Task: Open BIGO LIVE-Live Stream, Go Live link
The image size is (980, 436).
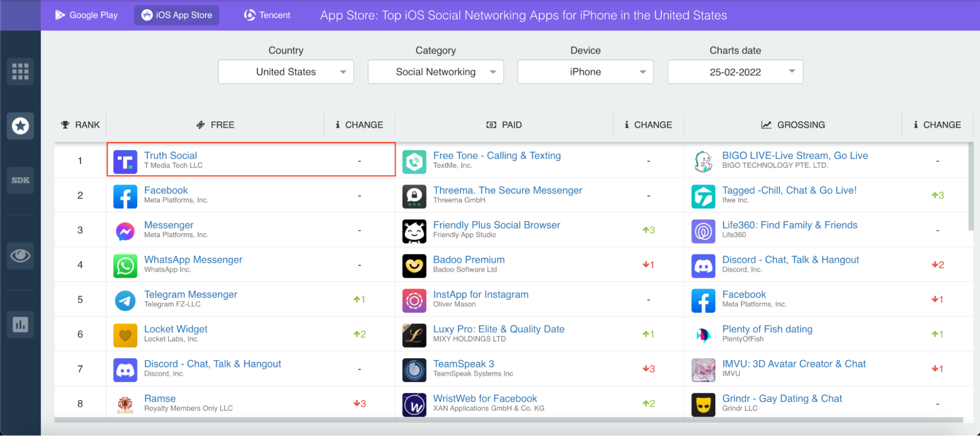Action: (x=795, y=155)
